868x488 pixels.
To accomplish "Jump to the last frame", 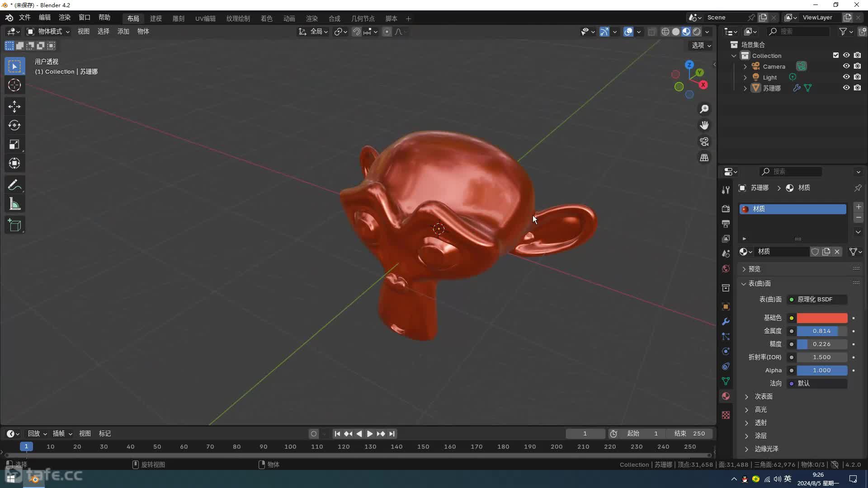I will (x=392, y=434).
